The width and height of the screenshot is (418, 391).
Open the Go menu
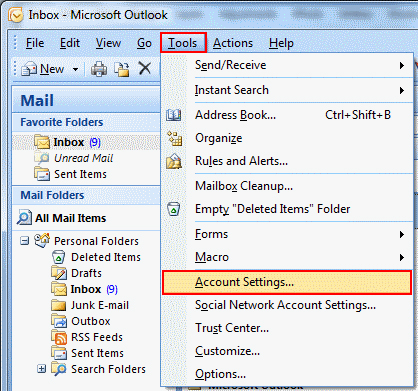click(144, 43)
